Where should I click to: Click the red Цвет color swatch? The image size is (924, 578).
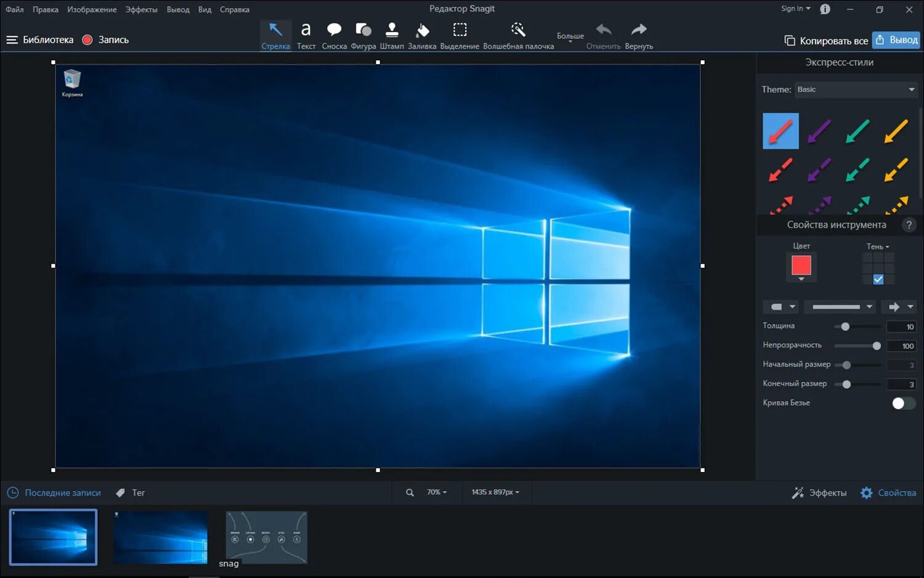point(801,265)
